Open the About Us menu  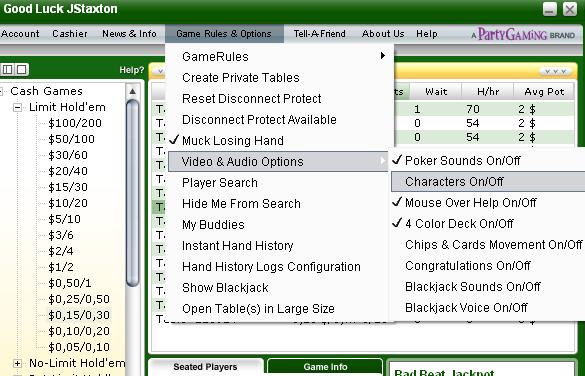pos(383,34)
